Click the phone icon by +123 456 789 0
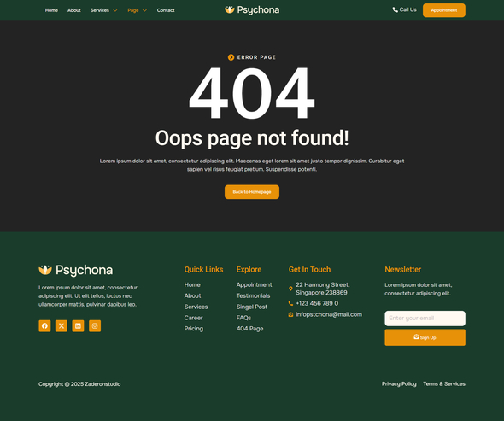The image size is (504, 421). (x=290, y=303)
